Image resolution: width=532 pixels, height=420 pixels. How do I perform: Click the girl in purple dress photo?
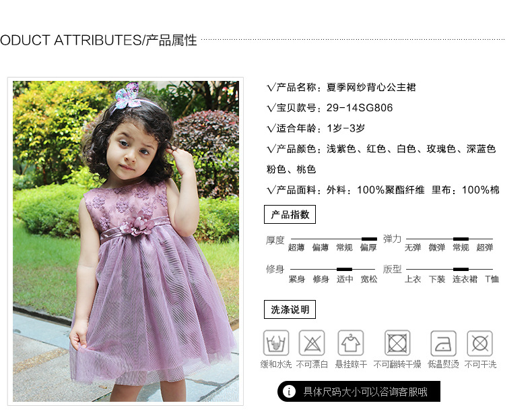point(126,241)
